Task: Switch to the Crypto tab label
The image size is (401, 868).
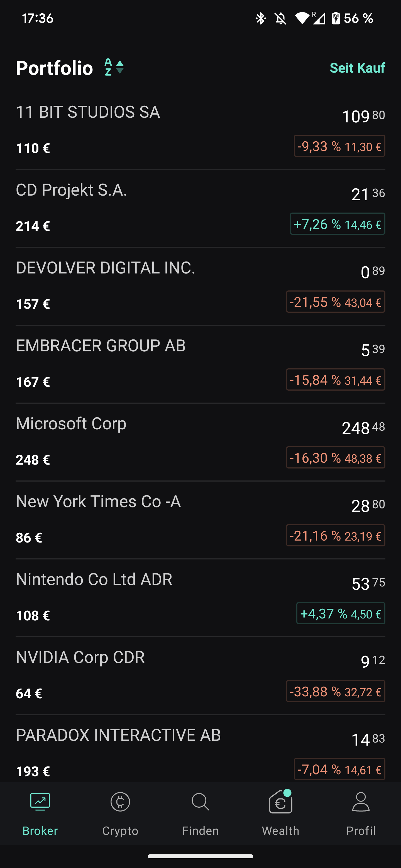Action: point(120,831)
